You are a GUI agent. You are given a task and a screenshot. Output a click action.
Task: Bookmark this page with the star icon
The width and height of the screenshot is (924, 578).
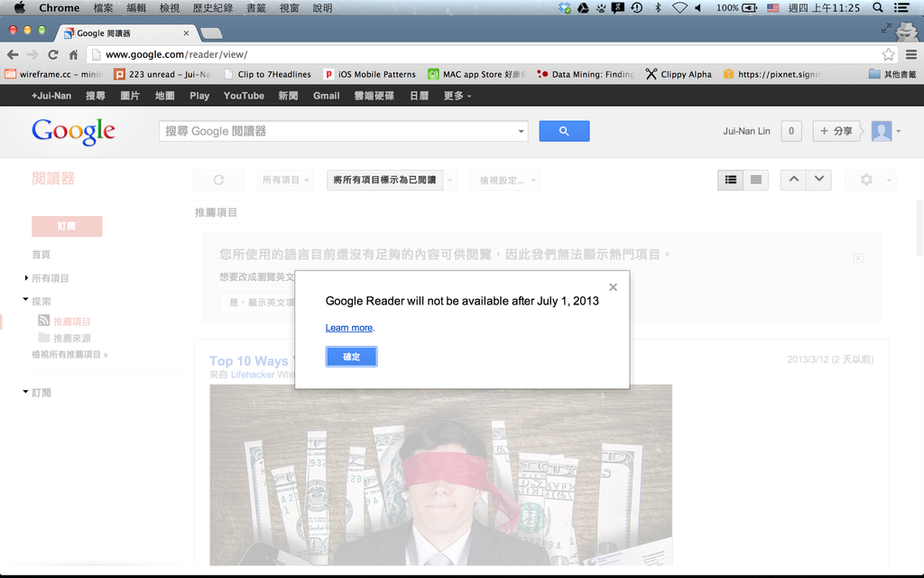(888, 54)
